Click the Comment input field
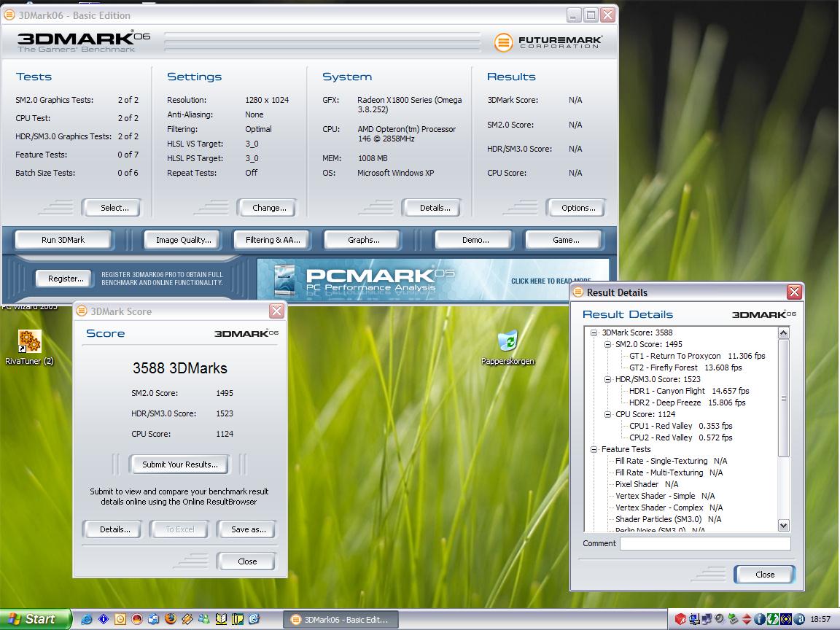Screen dimensions: 840x630 pos(705,544)
